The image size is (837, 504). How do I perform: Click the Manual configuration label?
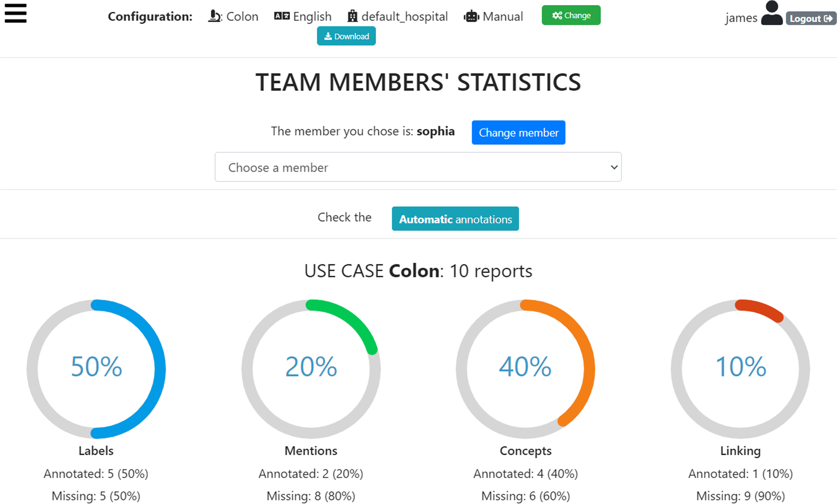click(503, 17)
